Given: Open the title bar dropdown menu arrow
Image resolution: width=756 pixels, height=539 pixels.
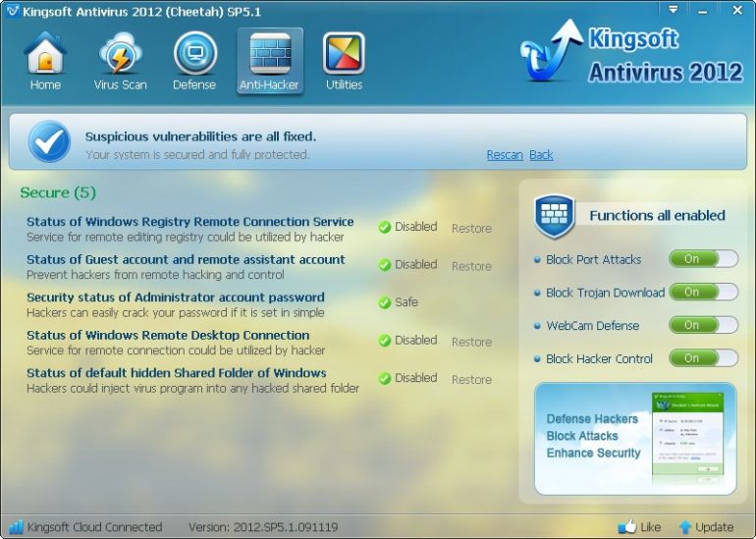Looking at the screenshot, I should tap(674, 9).
